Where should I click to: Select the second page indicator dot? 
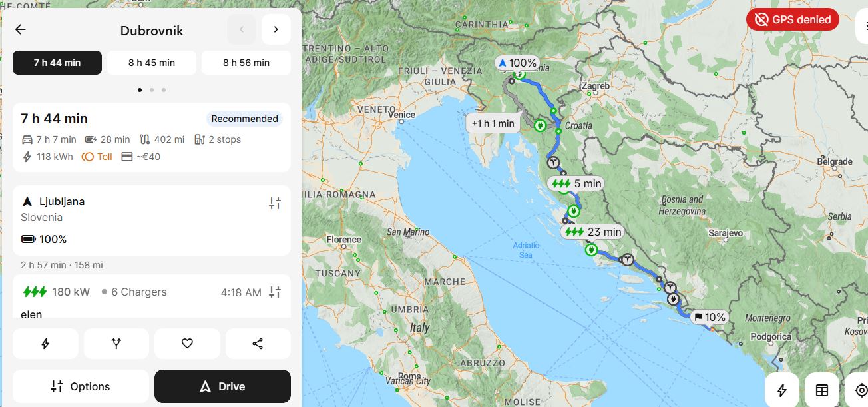[x=152, y=89]
